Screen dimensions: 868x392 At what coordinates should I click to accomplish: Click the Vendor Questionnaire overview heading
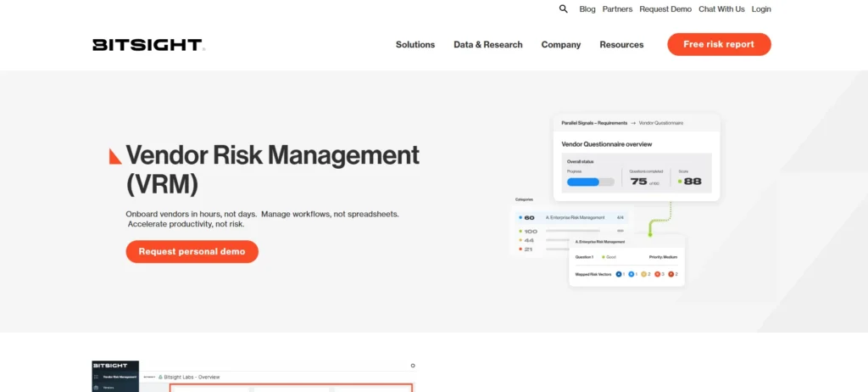tap(607, 144)
